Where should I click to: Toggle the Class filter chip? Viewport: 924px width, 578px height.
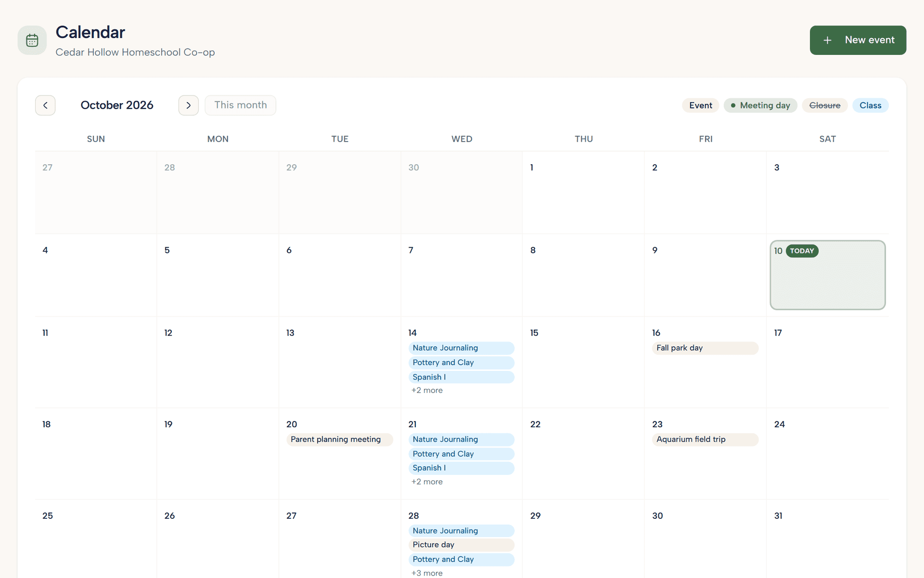[x=870, y=105]
